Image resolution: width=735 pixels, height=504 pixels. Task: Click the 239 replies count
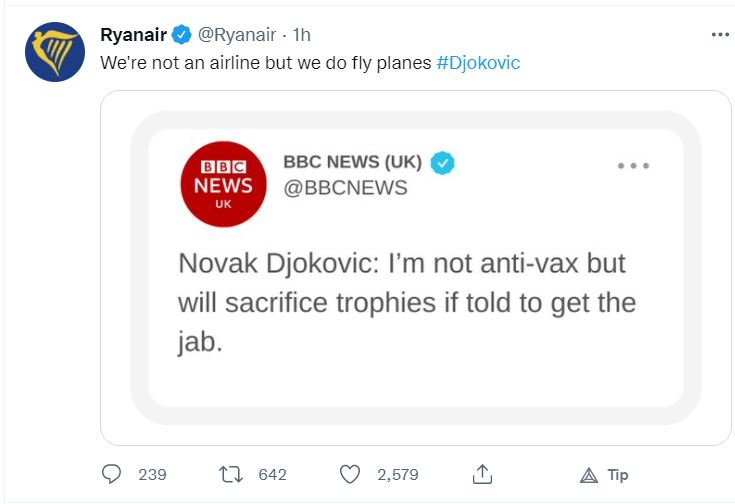(x=152, y=474)
